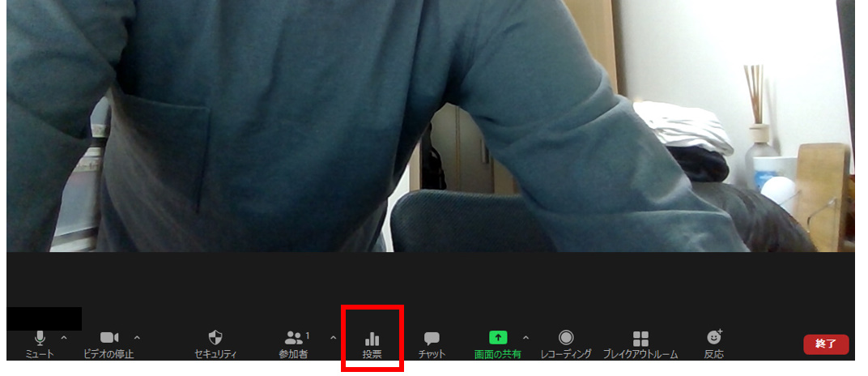Stop video using ビデオの停止 camera icon

[109, 338]
